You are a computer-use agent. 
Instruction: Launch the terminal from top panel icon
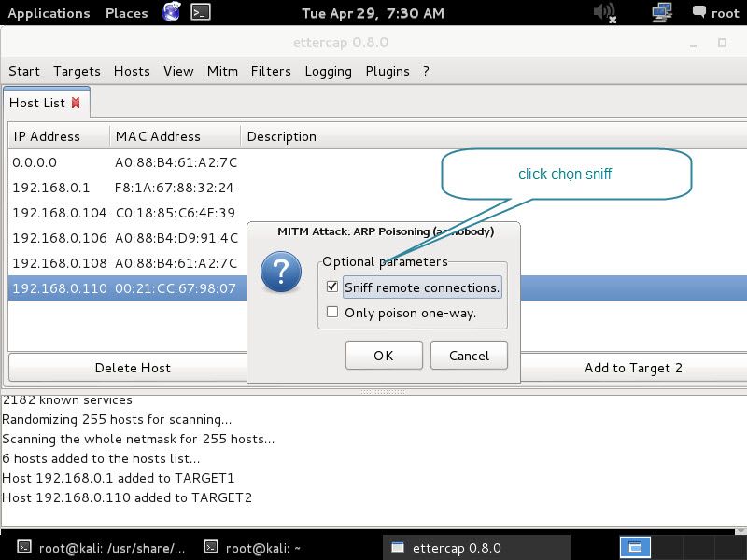pos(201,12)
